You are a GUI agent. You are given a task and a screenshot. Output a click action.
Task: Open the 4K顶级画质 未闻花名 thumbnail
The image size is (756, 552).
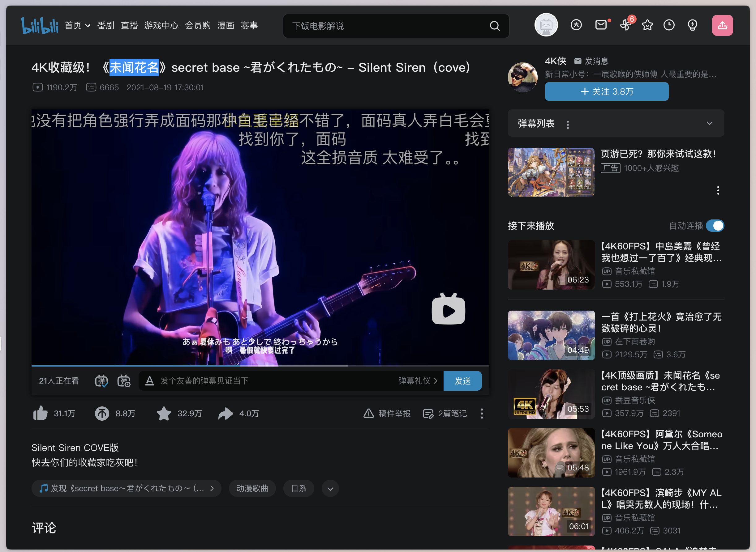click(551, 394)
